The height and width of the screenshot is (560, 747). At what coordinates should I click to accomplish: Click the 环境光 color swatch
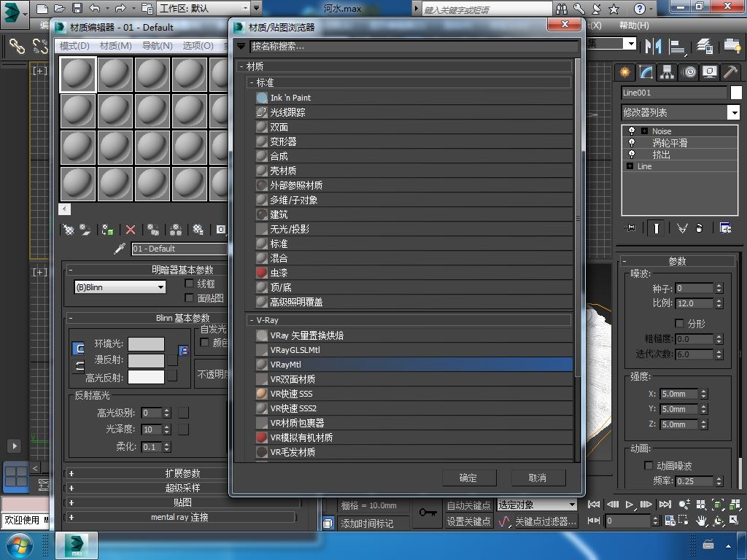pos(146,344)
